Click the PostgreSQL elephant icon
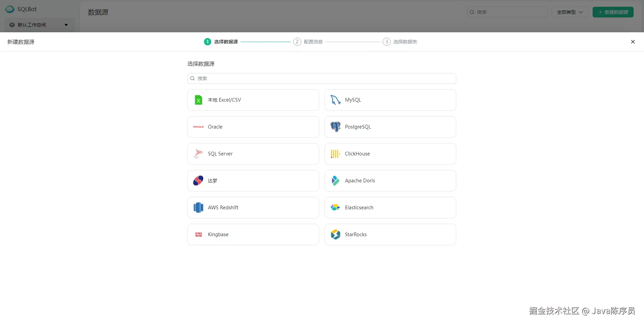Image resolution: width=644 pixels, height=324 pixels. 336,127
